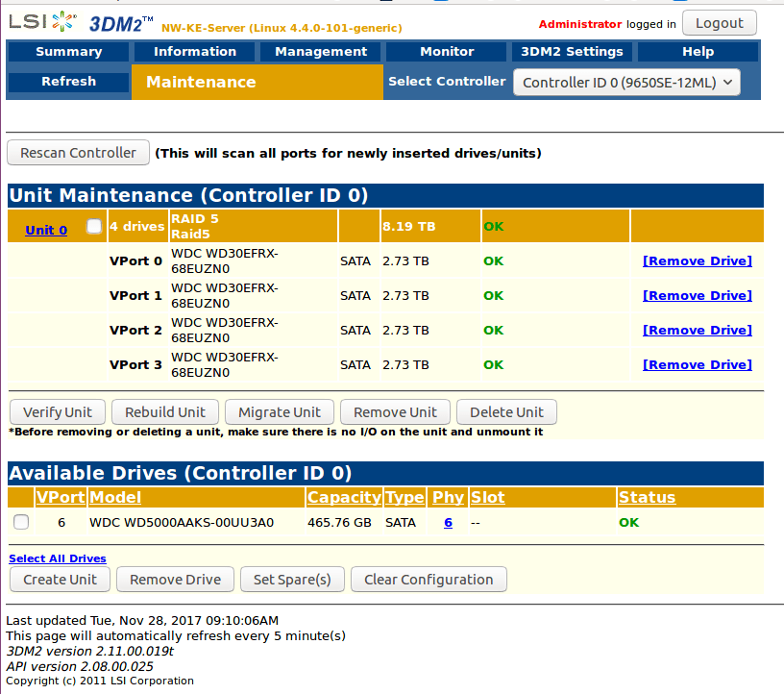Open the Management menu
The height and width of the screenshot is (694, 784).
click(x=321, y=52)
